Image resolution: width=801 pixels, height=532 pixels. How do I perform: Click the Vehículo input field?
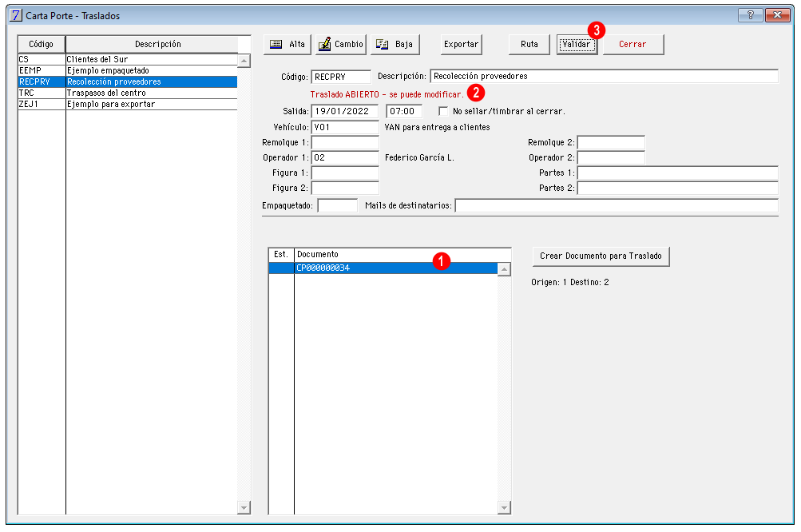pyautogui.click(x=345, y=127)
